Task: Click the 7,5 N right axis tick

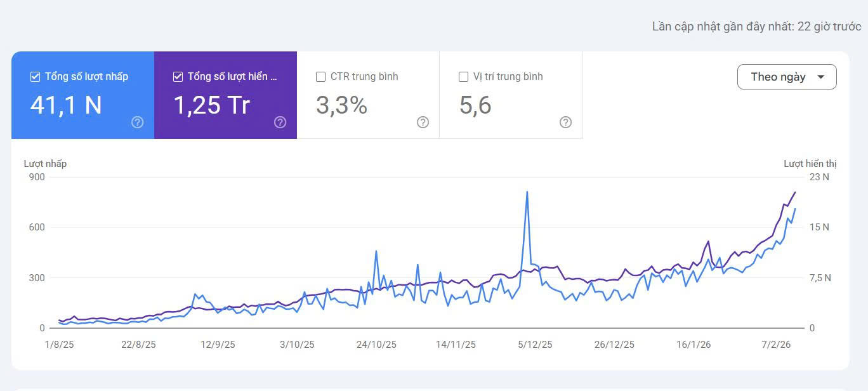Action: (x=820, y=278)
